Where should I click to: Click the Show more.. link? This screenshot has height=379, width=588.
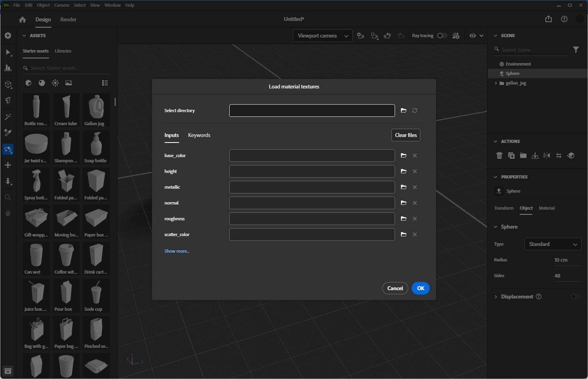(176, 251)
